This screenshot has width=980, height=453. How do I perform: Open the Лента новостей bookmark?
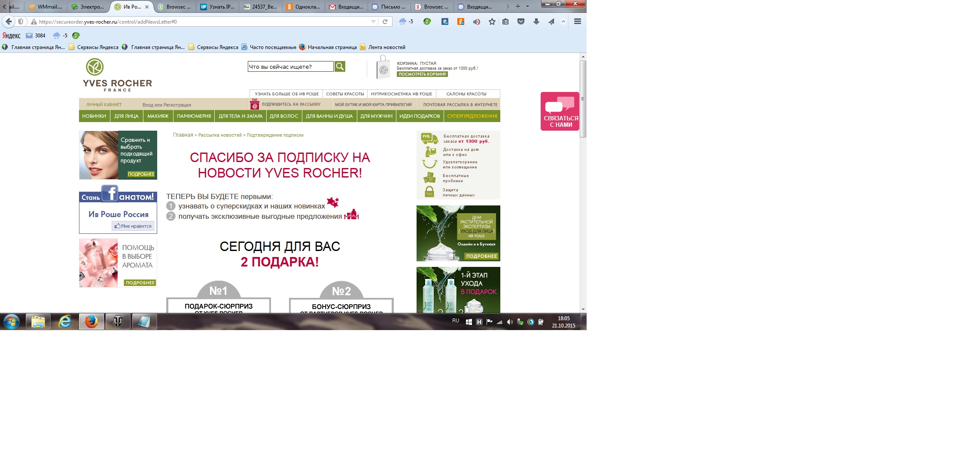(x=383, y=47)
